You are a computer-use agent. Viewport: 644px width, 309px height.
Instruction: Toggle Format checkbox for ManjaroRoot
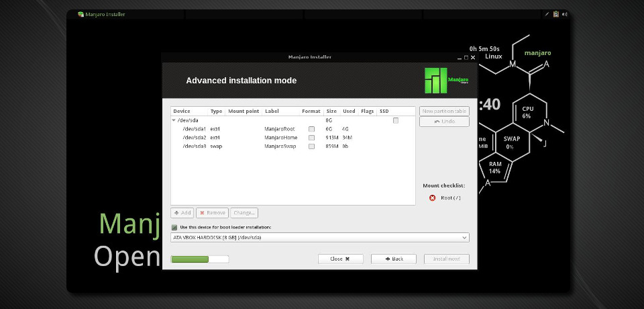(311, 129)
